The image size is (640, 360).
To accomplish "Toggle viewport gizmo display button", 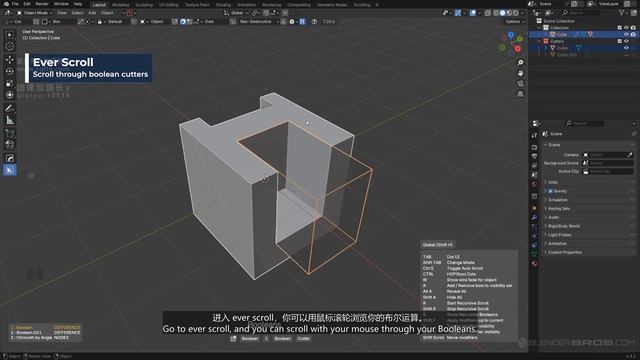I will 458,13.
